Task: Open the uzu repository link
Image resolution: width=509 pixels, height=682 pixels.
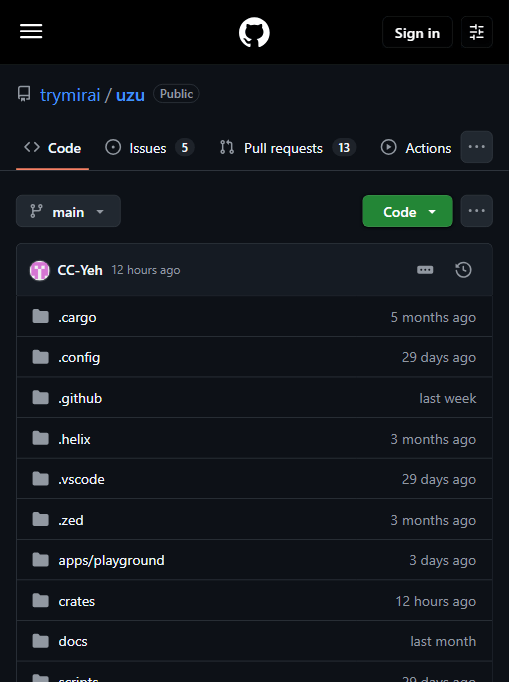Action: [x=130, y=95]
